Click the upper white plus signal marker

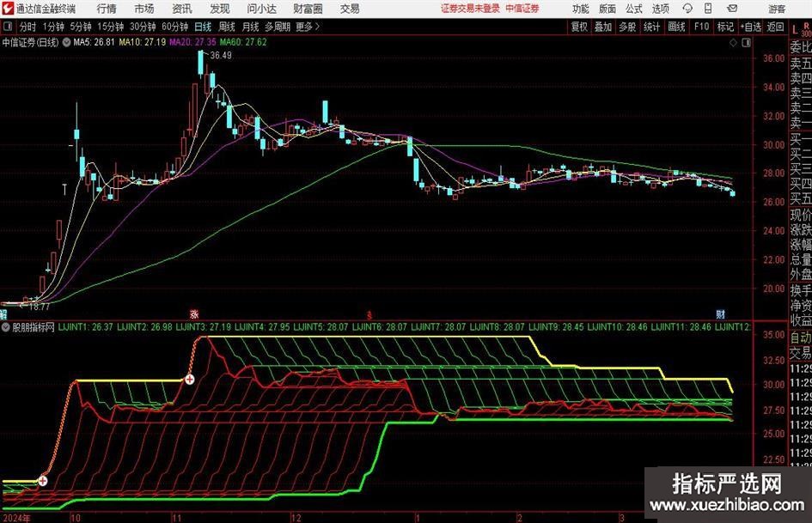pyautogui.click(x=190, y=380)
